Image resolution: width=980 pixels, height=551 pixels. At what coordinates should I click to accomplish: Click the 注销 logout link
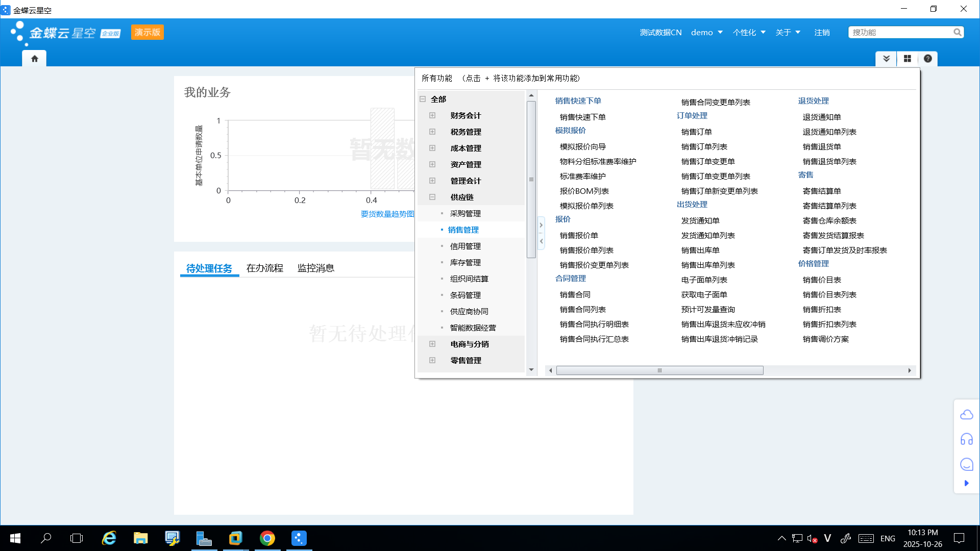pos(822,32)
